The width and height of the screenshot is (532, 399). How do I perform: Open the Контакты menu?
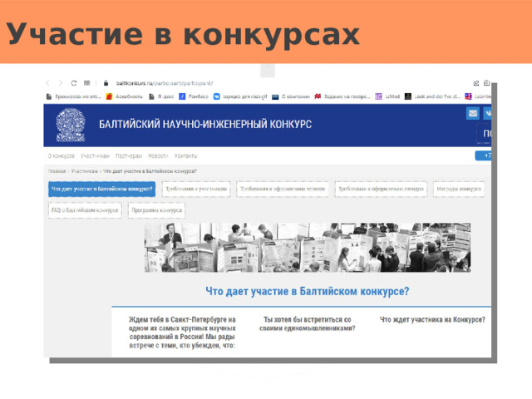[x=185, y=155]
